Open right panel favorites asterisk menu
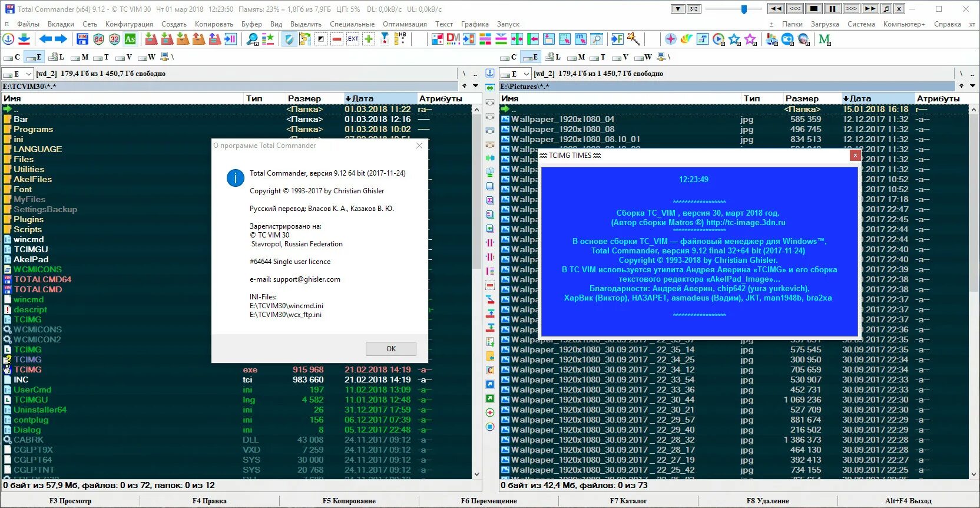 click(961, 86)
